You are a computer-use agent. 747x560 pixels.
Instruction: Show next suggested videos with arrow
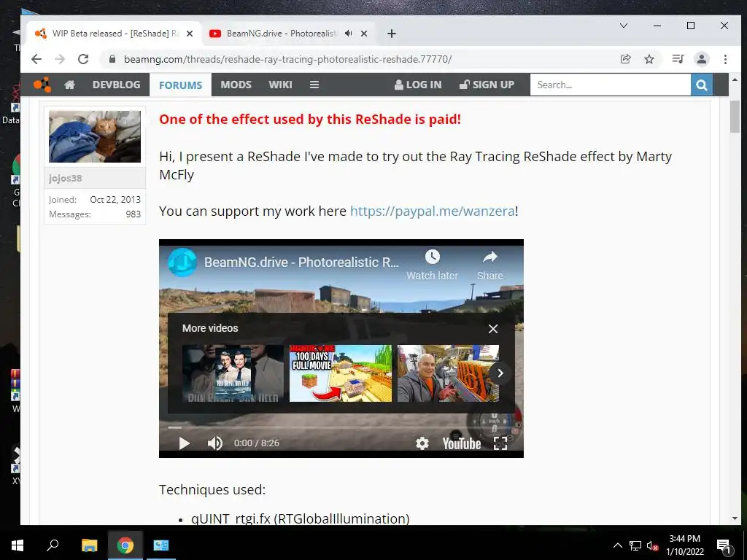pyautogui.click(x=500, y=373)
